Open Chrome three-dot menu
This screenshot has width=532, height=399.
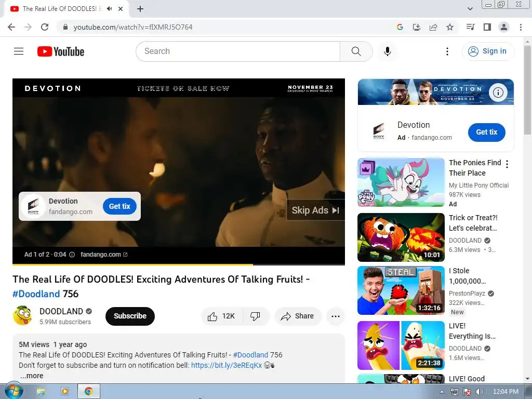point(521,27)
